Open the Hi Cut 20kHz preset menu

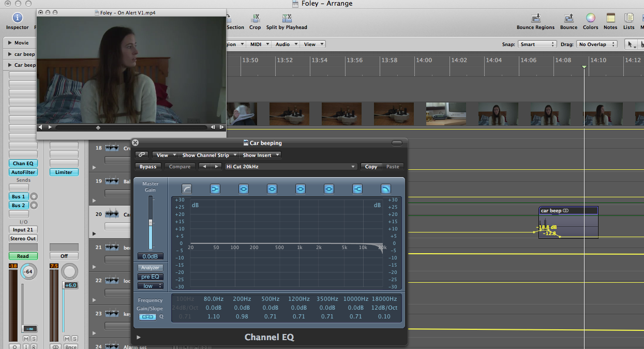coord(291,167)
